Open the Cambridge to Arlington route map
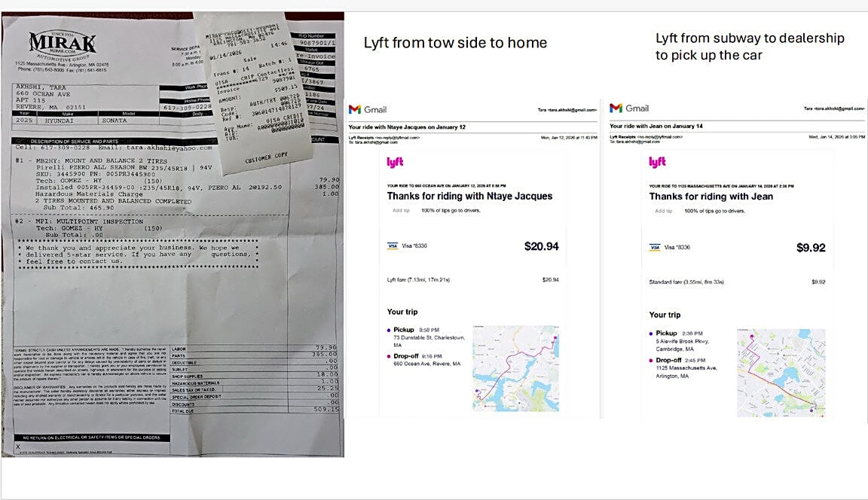Image resolution: width=868 pixels, height=500 pixels. tap(781, 371)
